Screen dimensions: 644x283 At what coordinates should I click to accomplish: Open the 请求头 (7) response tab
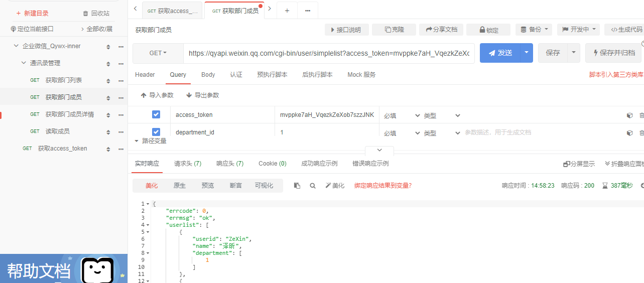(x=188, y=164)
